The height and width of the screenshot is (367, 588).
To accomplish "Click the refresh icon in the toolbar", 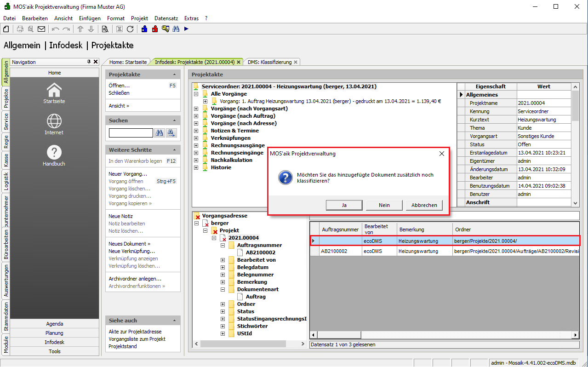I will pyautogui.click(x=130, y=29).
